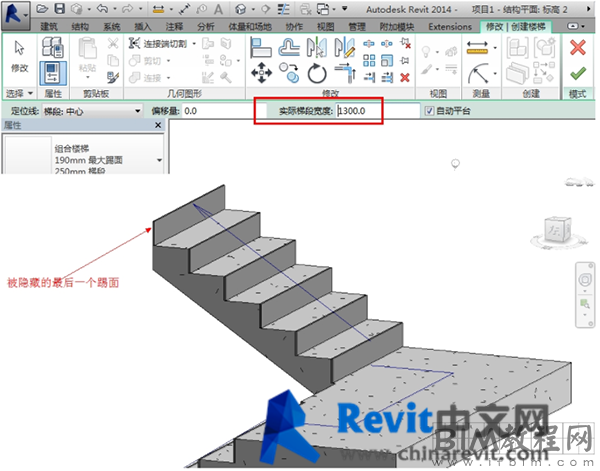Click the Align tool icon
Image resolution: width=600 pixels, height=471 pixels.
coord(261,47)
